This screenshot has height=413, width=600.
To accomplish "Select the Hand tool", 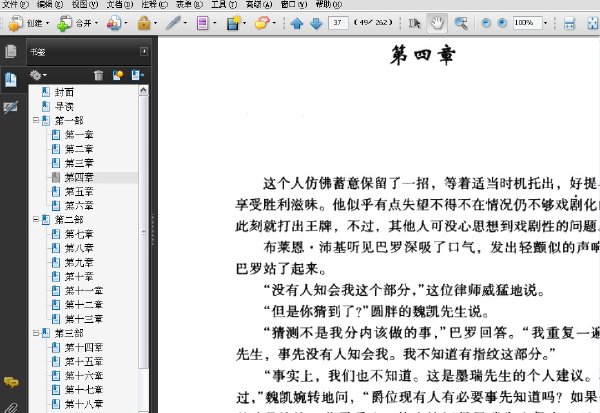I will 437,23.
